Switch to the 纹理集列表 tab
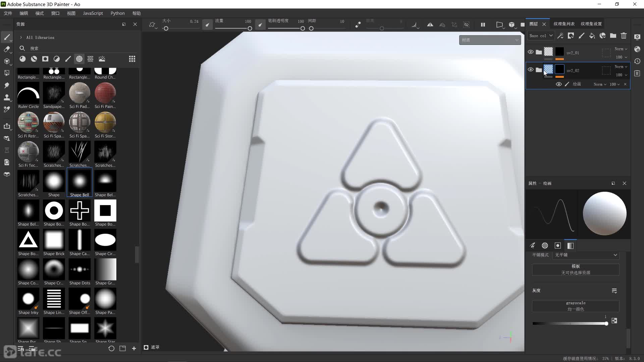 pyautogui.click(x=564, y=24)
